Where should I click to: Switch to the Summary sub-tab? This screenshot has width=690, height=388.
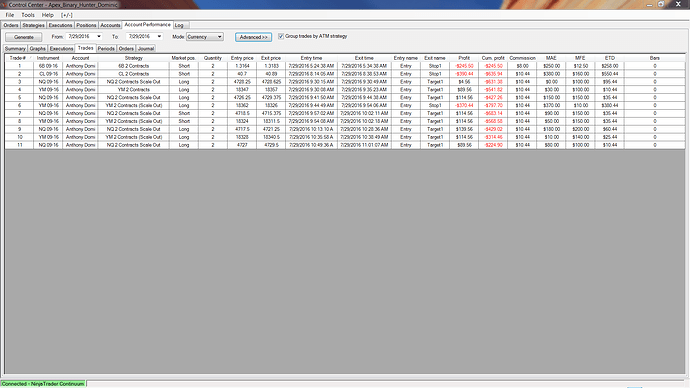(x=15, y=48)
